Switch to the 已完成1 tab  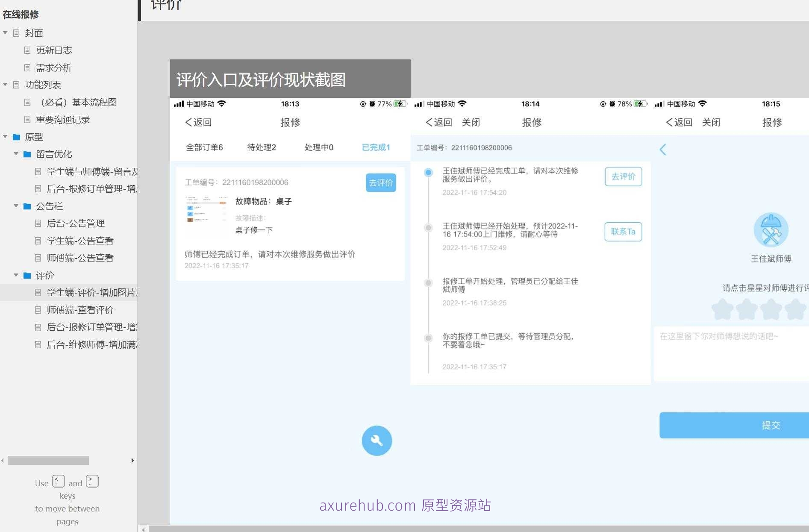(x=376, y=147)
